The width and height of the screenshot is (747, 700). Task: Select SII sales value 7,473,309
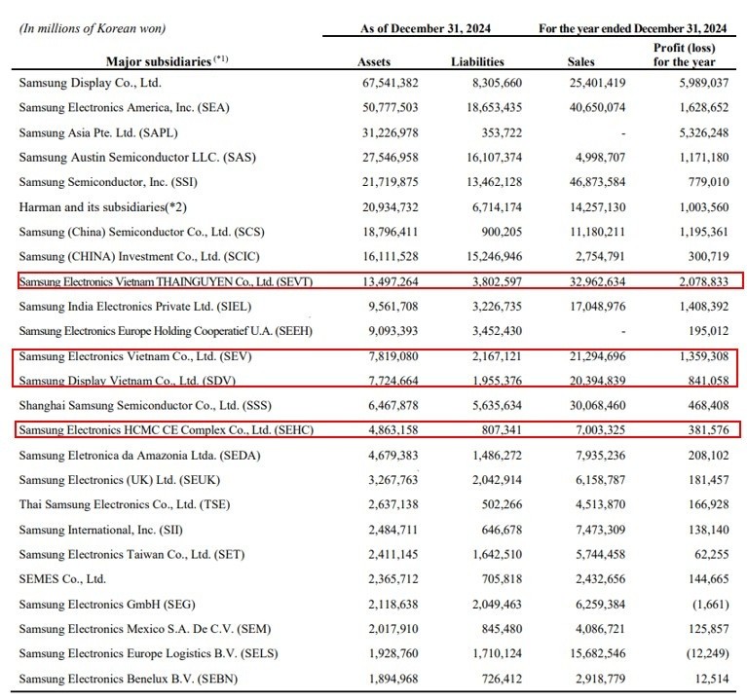(x=600, y=530)
